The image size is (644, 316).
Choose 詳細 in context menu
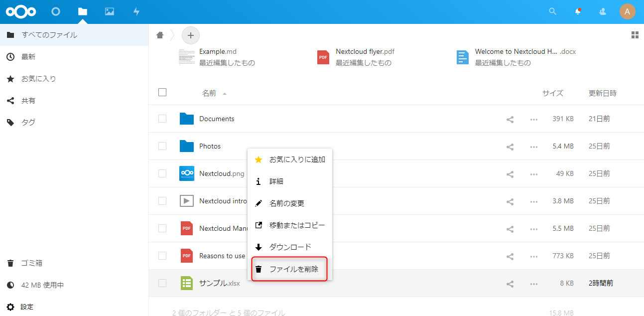tap(290, 181)
